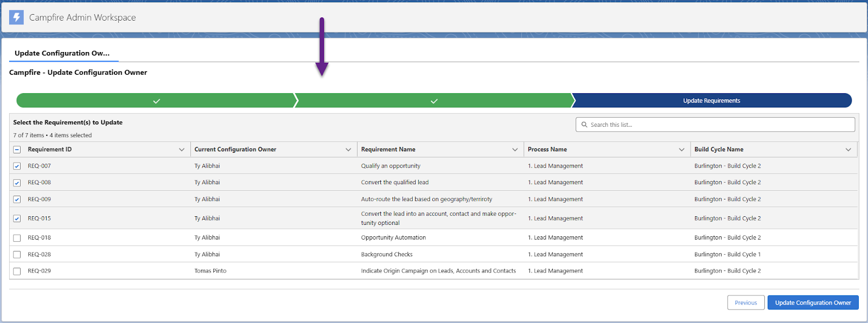This screenshot has height=323, width=868.
Task: Click the second completed checkmark step
Action: (x=434, y=101)
